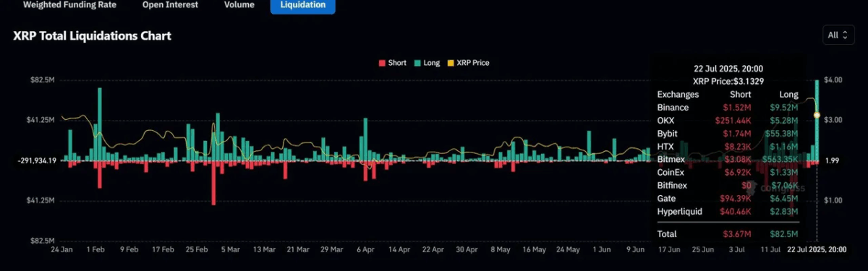Viewport: 868px width, 271px height.
Task: Click the 5 Mar date label
Action: [230, 249]
